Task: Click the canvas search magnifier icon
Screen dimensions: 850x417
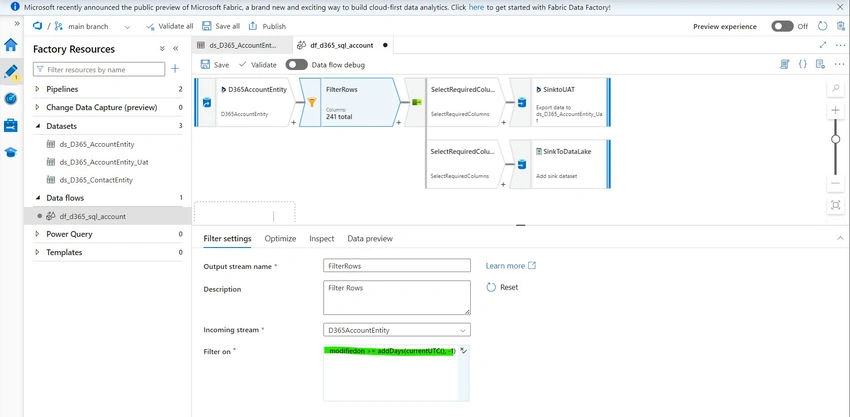Action: coord(835,88)
